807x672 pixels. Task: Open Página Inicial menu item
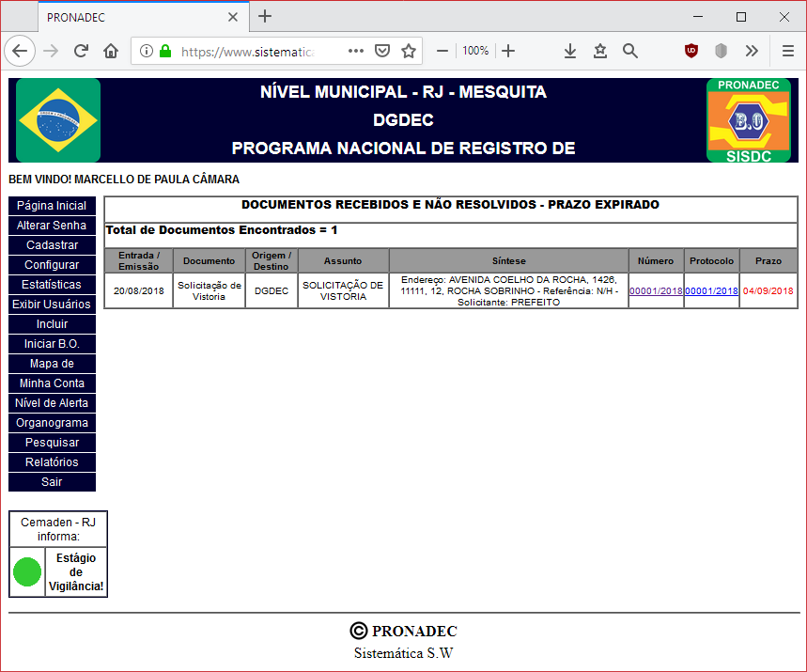pyautogui.click(x=52, y=206)
